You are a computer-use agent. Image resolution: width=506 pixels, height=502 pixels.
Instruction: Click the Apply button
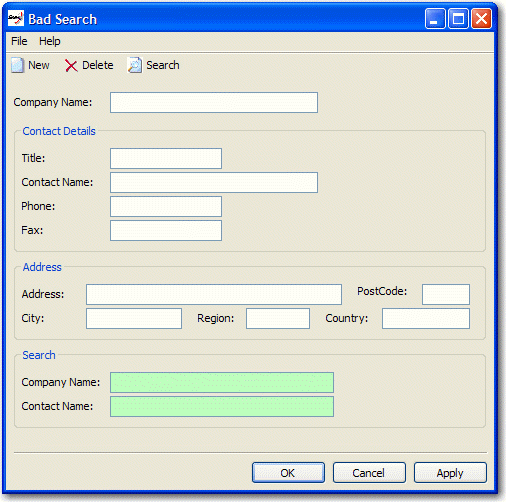pyautogui.click(x=450, y=473)
